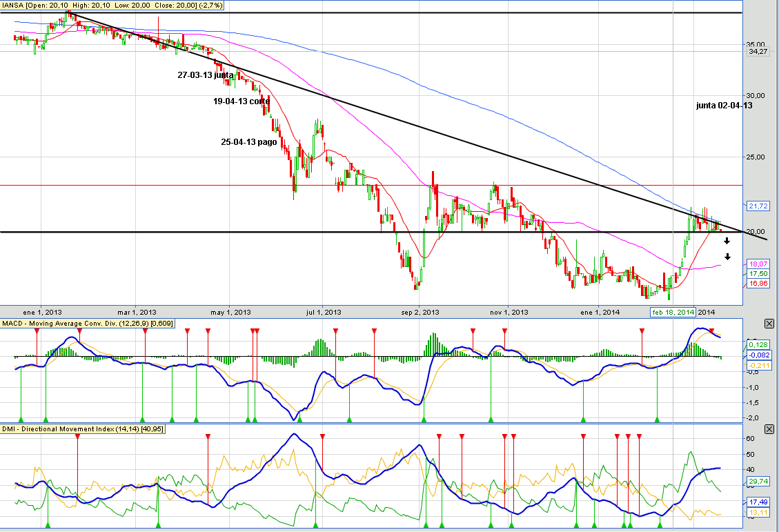Click the blue 21,72 price label

click(758, 206)
